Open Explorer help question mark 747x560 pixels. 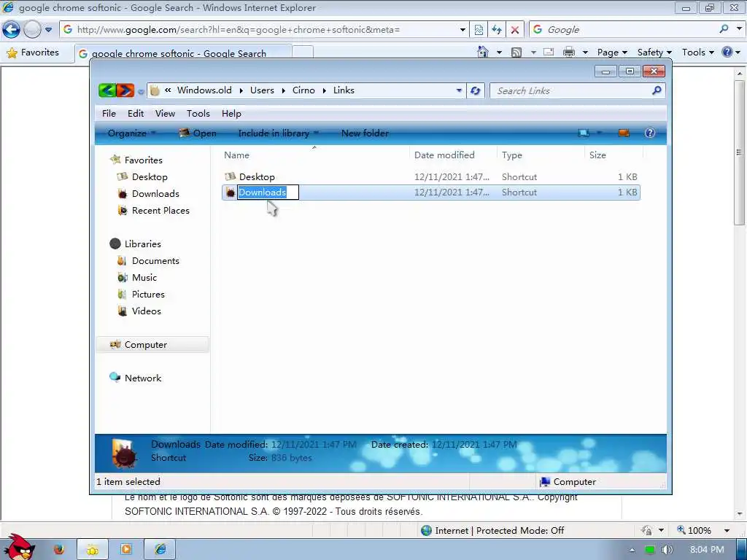(x=650, y=133)
